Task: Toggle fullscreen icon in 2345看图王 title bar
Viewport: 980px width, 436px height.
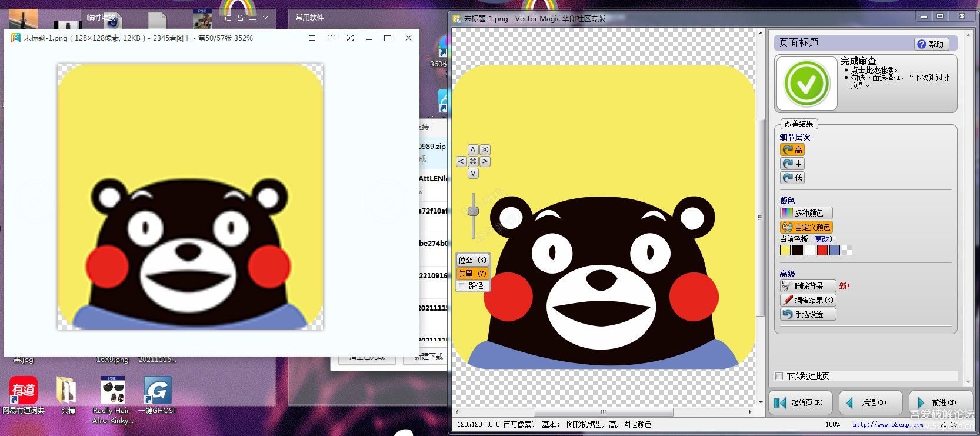Action: click(350, 38)
